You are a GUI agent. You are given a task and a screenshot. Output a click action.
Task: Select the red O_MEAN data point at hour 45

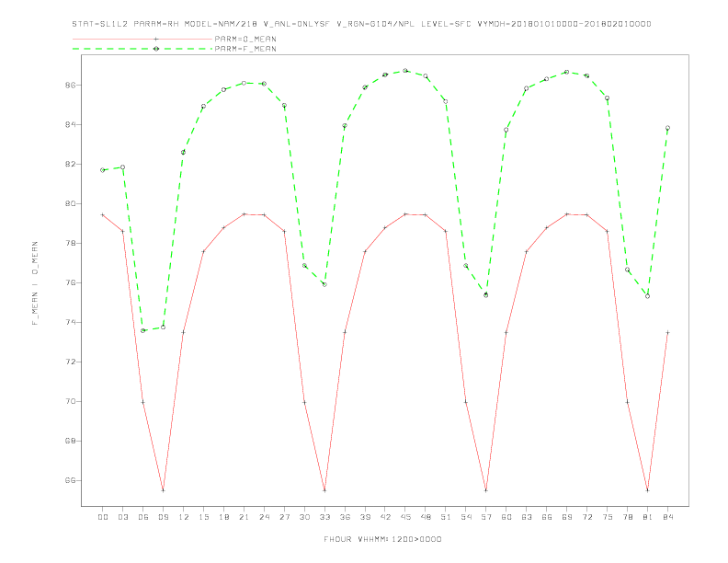(x=405, y=214)
